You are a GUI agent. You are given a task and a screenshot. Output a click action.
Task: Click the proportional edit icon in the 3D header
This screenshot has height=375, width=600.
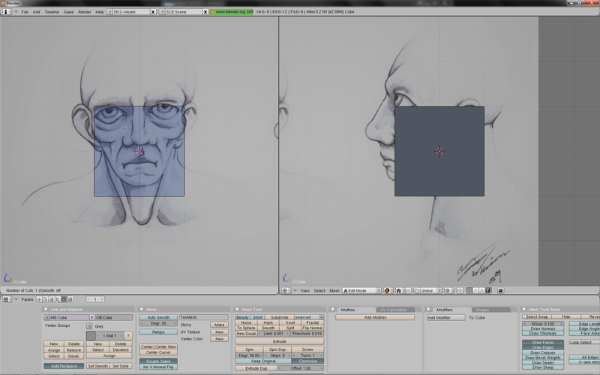click(x=448, y=290)
